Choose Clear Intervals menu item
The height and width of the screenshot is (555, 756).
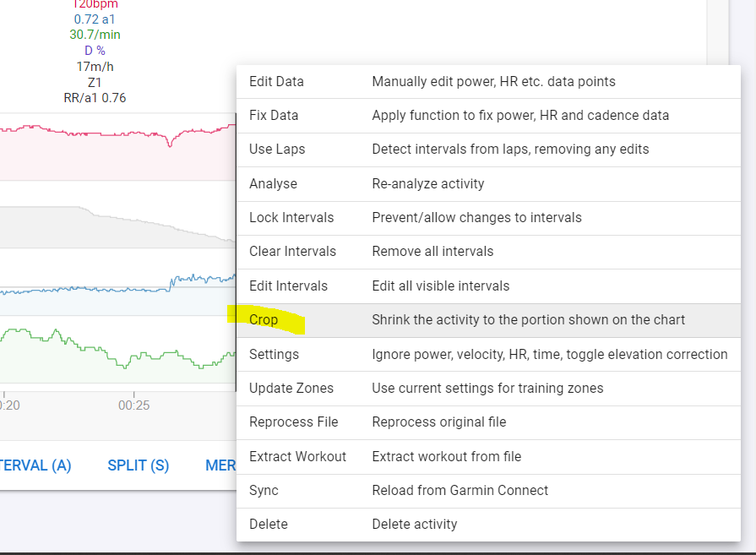(x=488, y=252)
